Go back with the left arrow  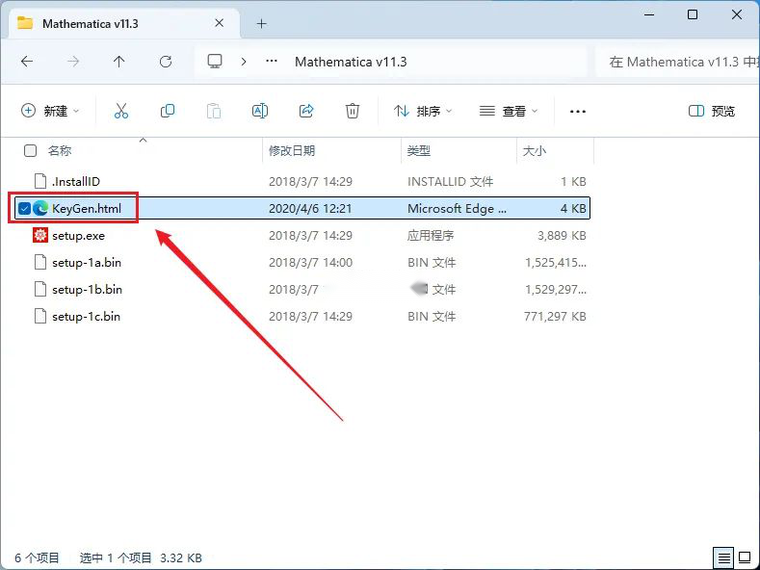pyautogui.click(x=27, y=62)
